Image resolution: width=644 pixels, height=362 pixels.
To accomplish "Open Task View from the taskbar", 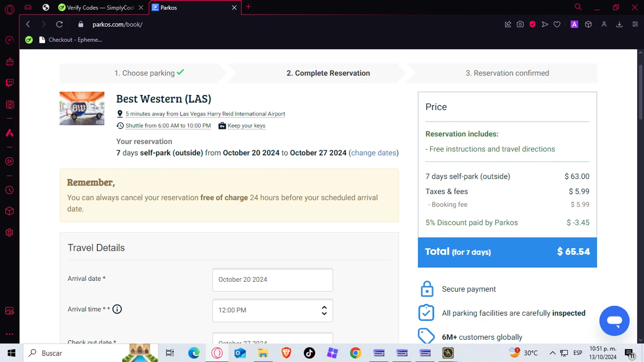I will 170,353.
